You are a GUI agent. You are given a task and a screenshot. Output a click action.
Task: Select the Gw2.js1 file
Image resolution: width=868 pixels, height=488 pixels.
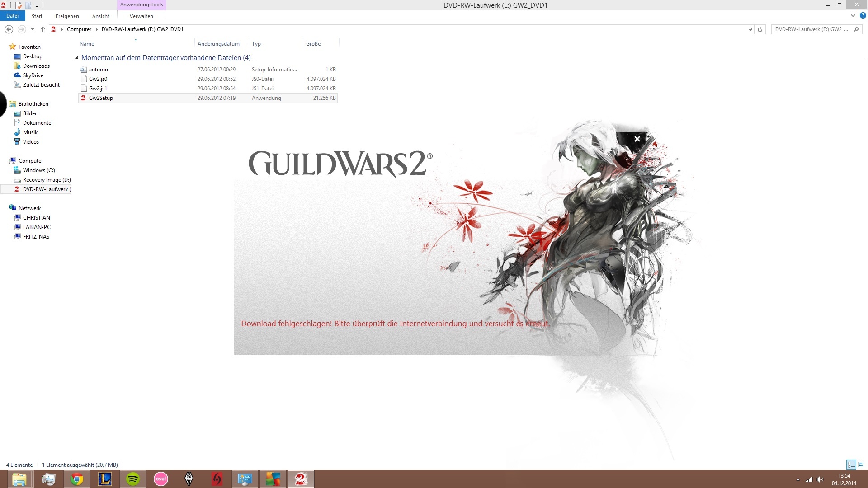(208, 89)
